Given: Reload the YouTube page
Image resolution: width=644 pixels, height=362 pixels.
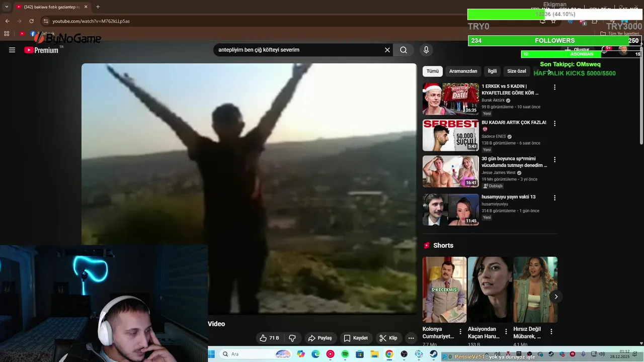Looking at the screenshot, I should coord(31,21).
